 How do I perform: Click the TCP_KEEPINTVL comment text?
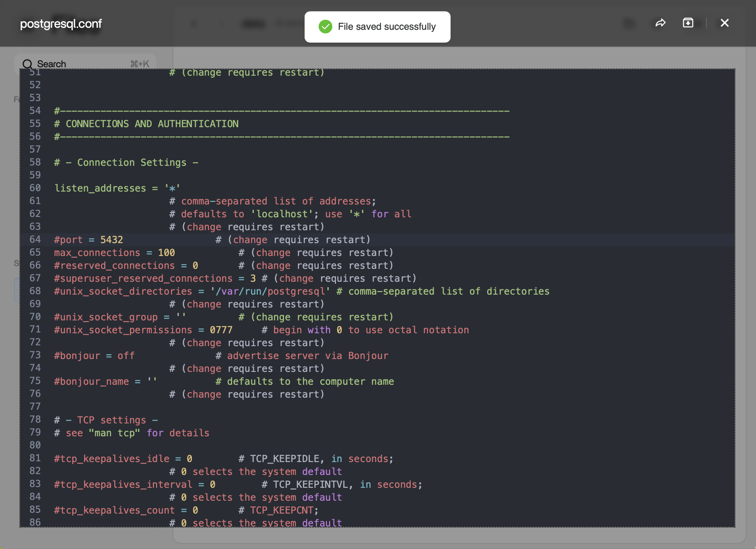342,484
